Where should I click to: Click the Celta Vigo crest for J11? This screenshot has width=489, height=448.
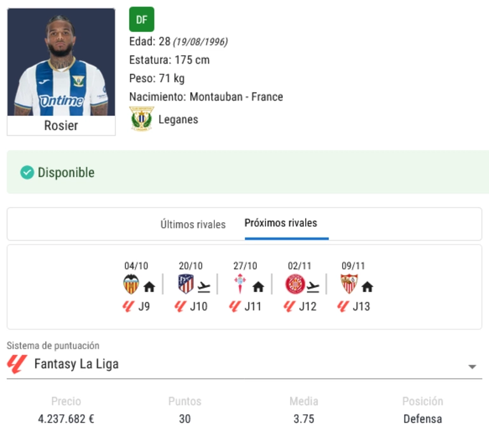click(x=240, y=284)
